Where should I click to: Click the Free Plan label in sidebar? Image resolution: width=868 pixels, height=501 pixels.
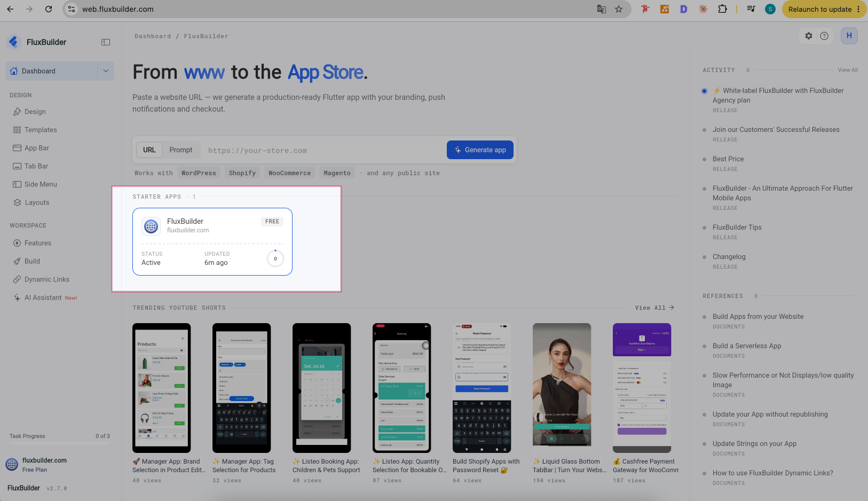coord(35,470)
